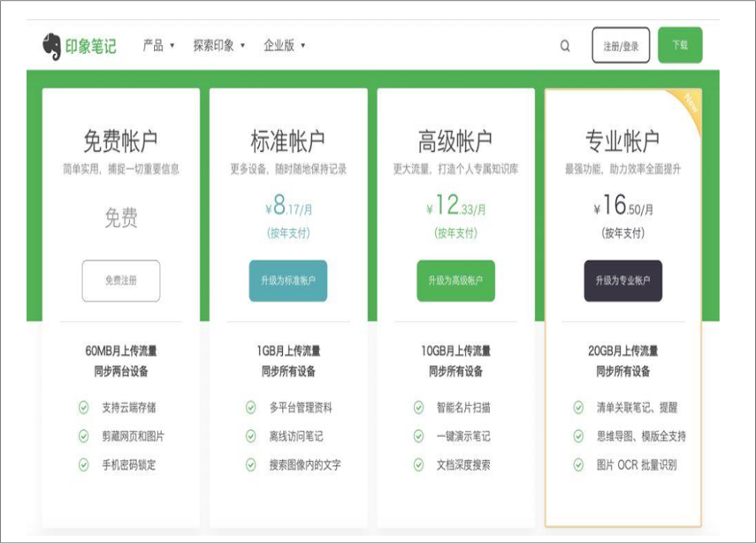Click the gray 免费 price text
Viewport: 756px width, 544px height.
121,218
